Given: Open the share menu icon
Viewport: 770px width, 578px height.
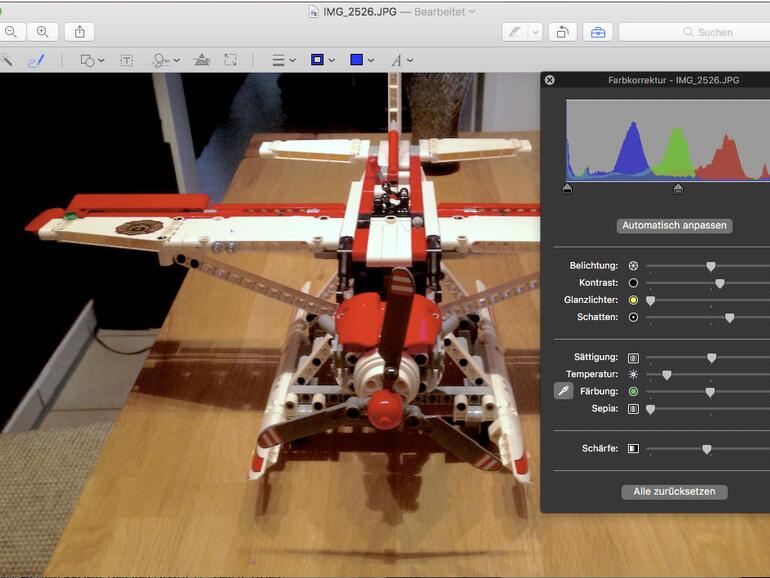Looking at the screenshot, I should (80, 32).
